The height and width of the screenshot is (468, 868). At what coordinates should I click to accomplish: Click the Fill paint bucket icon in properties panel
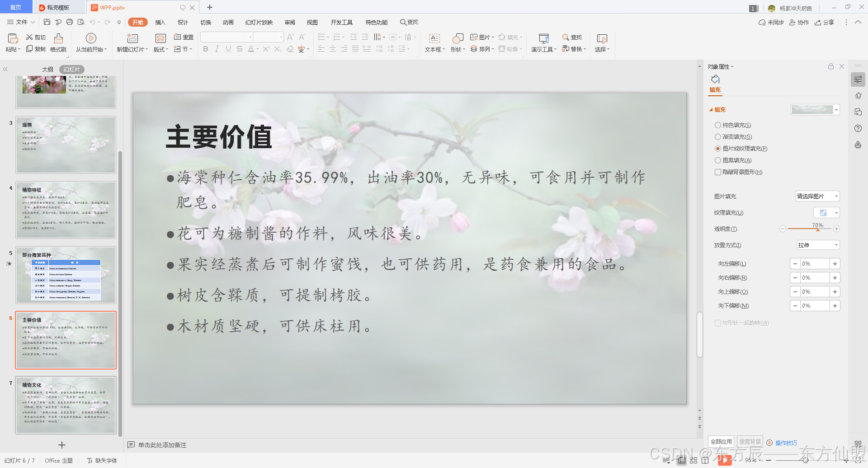pyautogui.click(x=715, y=80)
